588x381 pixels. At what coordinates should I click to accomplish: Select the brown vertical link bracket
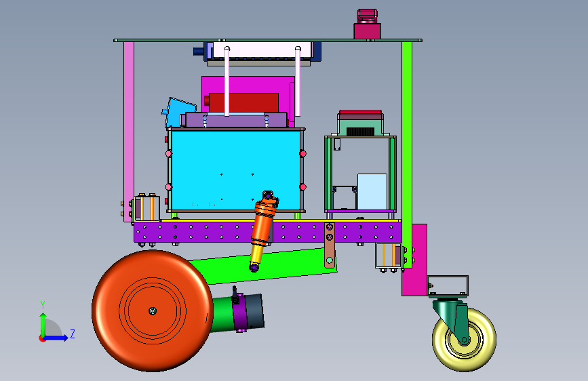coord(329,245)
